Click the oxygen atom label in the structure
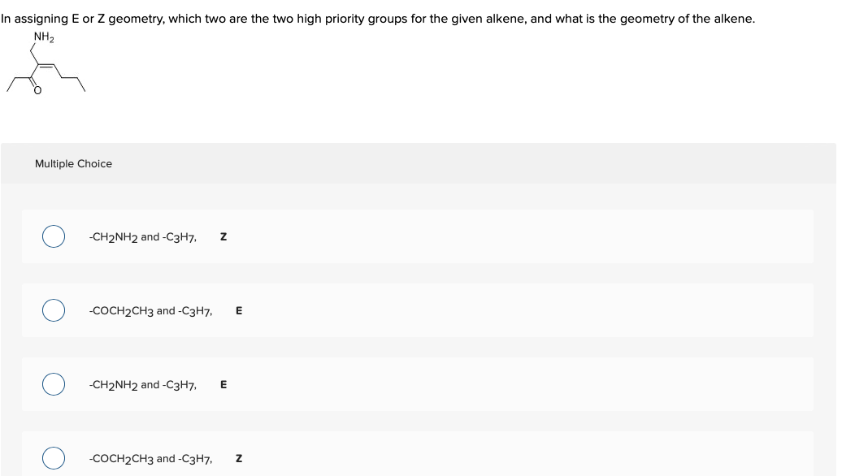Image resolution: width=868 pixels, height=476 pixels. (37, 90)
